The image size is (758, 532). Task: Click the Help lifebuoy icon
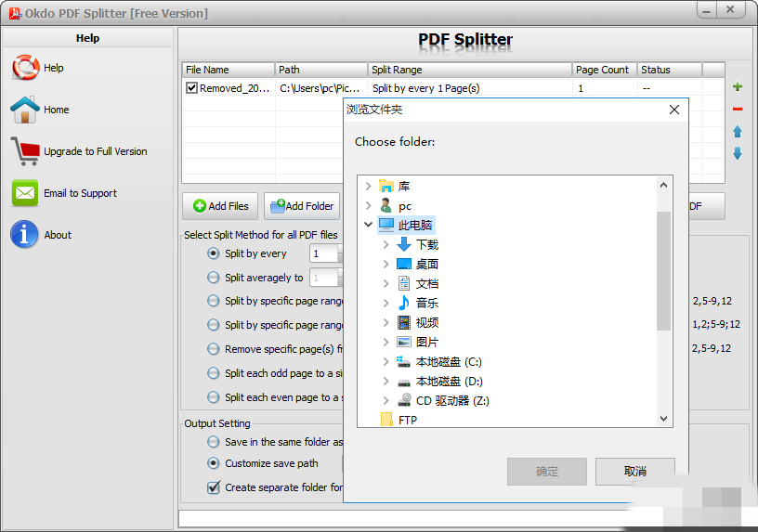tap(25, 67)
